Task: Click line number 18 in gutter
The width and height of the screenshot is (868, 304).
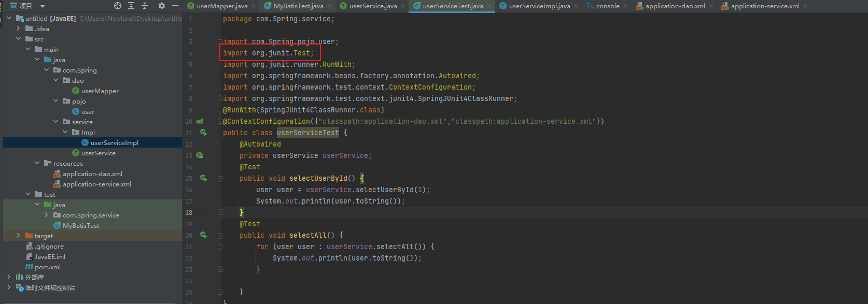Action: [189, 212]
